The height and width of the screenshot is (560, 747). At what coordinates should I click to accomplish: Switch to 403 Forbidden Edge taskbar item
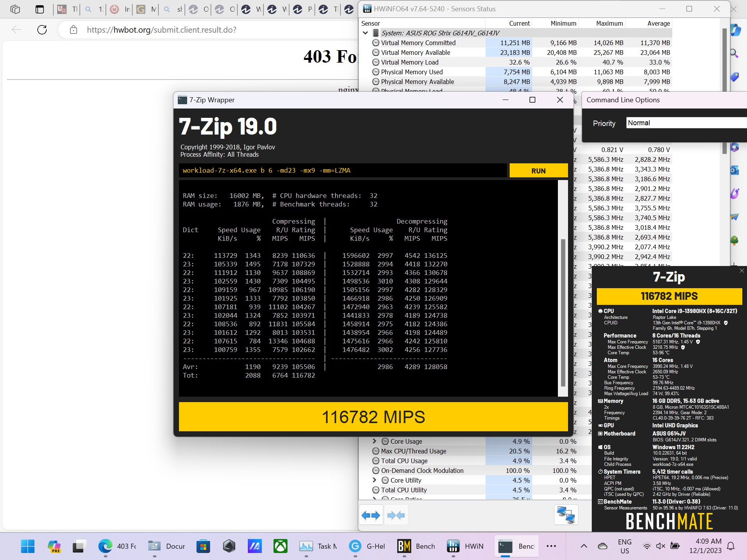(117, 546)
